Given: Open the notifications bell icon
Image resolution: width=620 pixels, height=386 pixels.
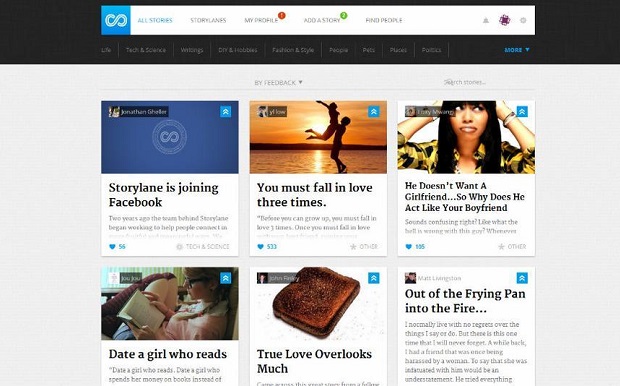Looking at the screenshot, I should pos(486,20).
